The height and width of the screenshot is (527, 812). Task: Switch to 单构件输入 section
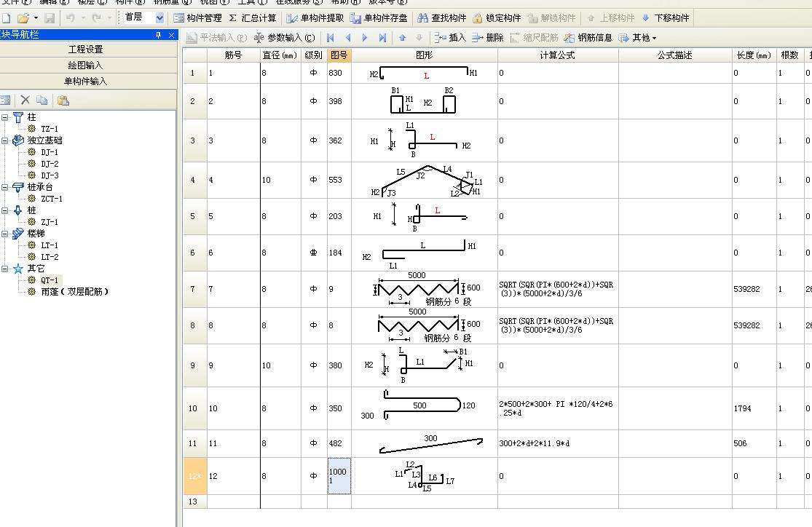[x=86, y=82]
